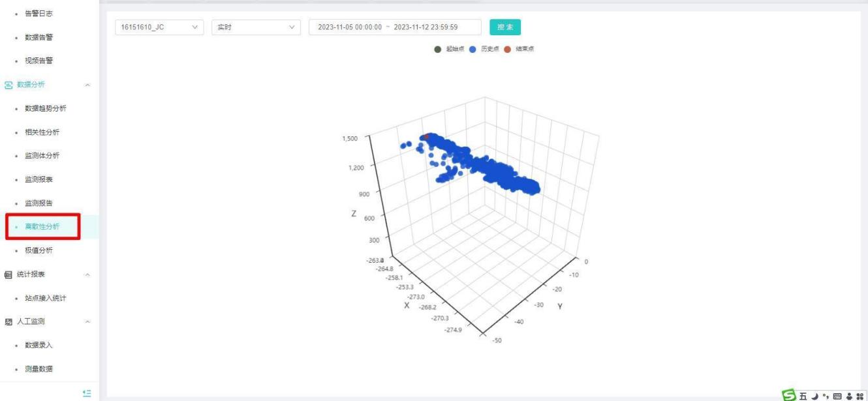Viewport: 868px width, 401px height.
Task: Toggle 历史点 series in the chart legend
Action: 483,49
